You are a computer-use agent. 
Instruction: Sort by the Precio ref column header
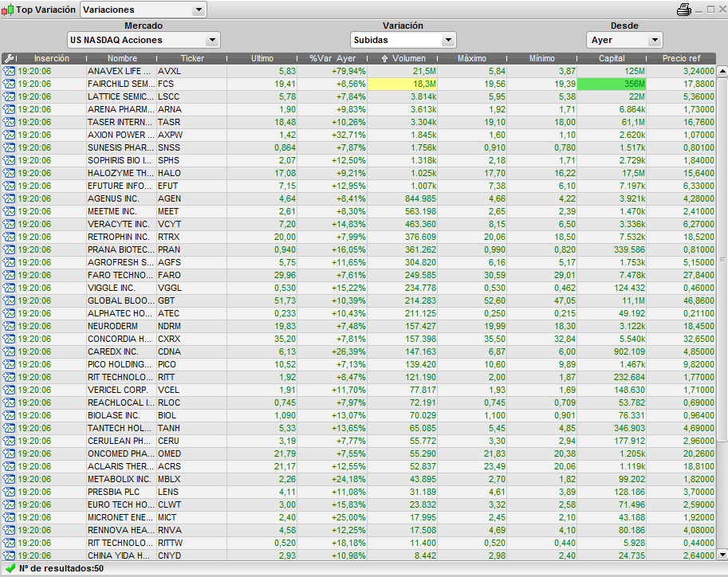[x=681, y=58]
